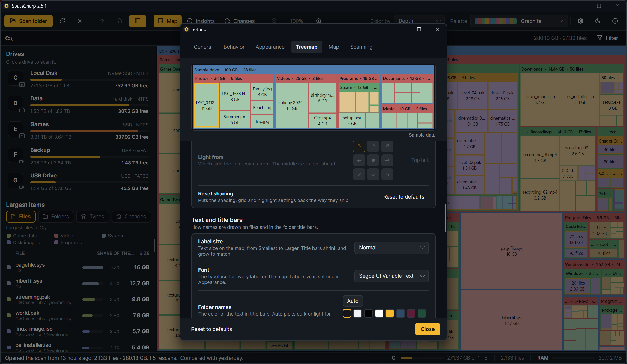Viewport: 627px width, 364px height.
Task: Click the Auto folder names button
Action: pyautogui.click(x=353, y=301)
